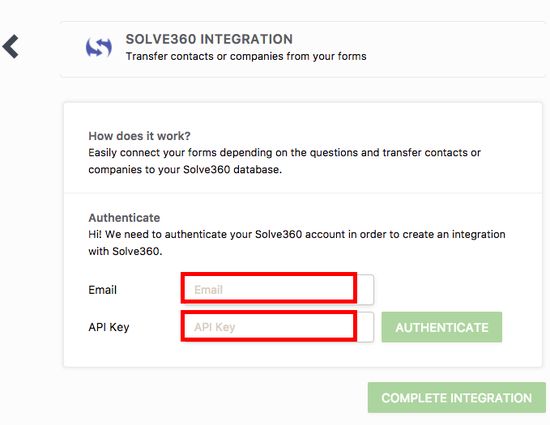Click the AUTHENTICATE button
This screenshot has width=550, height=425.
click(442, 327)
